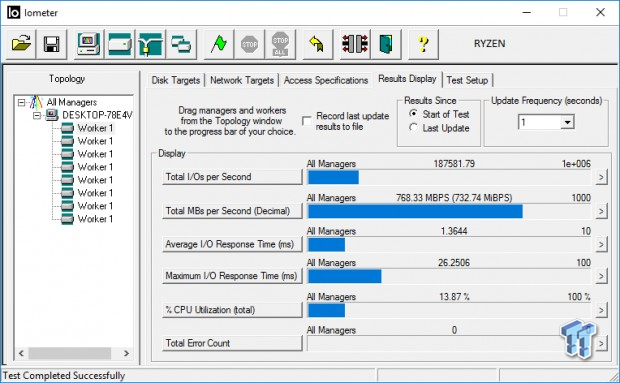Open arrow menu for Average I/O Response Time
This screenshot has width=620, height=383.
point(601,245)
